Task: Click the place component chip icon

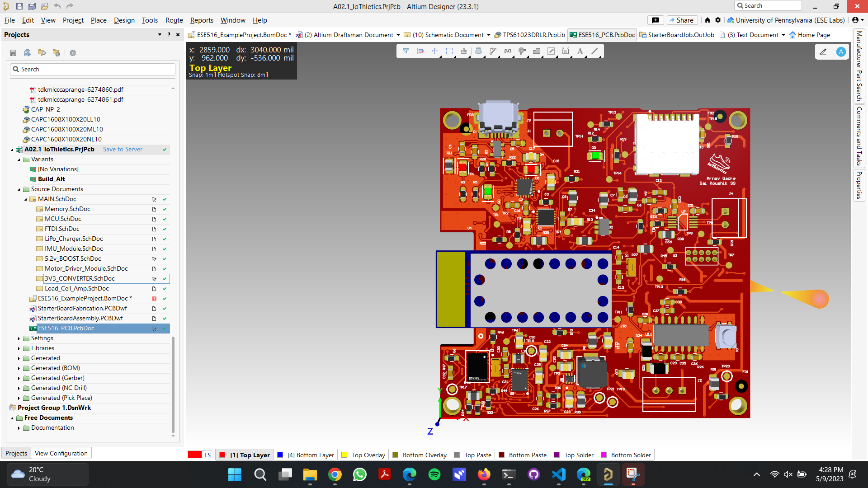Action: (x=478, y=52)
